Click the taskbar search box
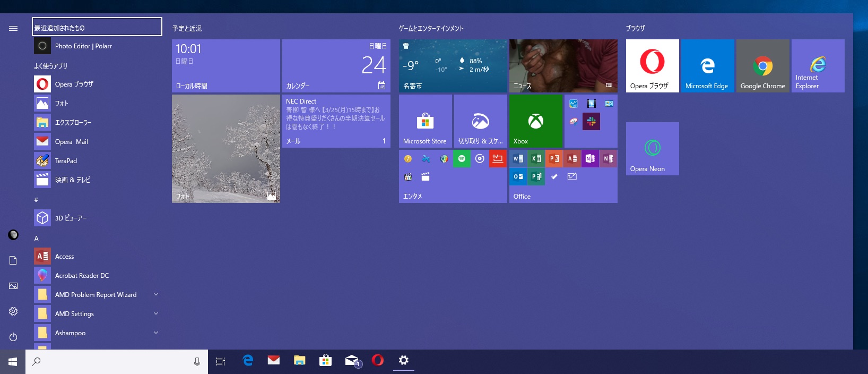 pyautogui.click(x=117, y=362)
